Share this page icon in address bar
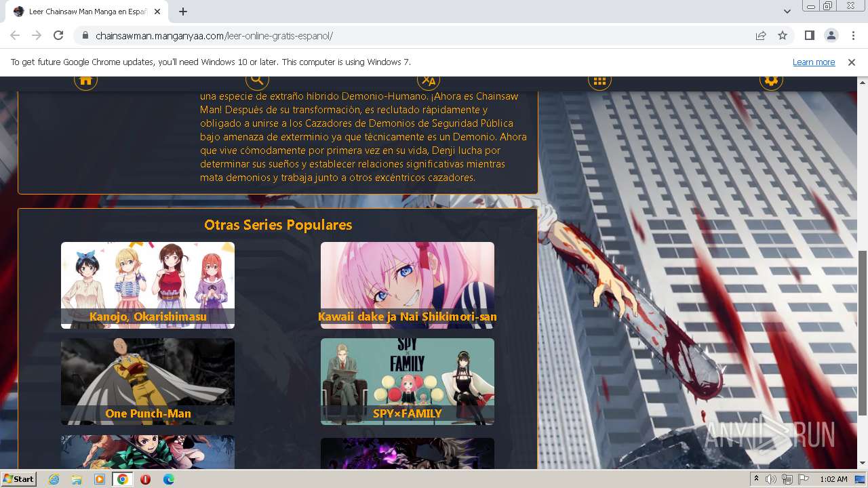 tap(761, 36)
